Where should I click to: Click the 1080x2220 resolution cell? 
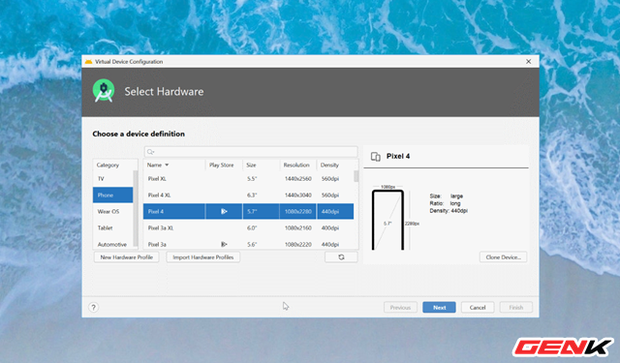click(298, 244)
